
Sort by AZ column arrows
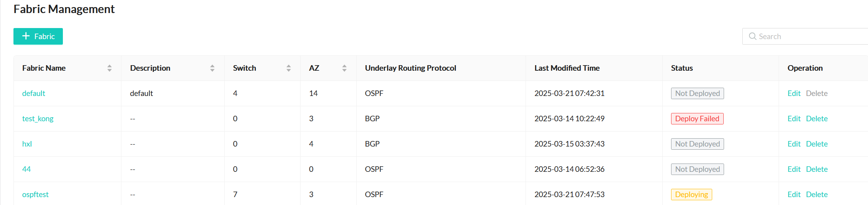click(344, 68)
